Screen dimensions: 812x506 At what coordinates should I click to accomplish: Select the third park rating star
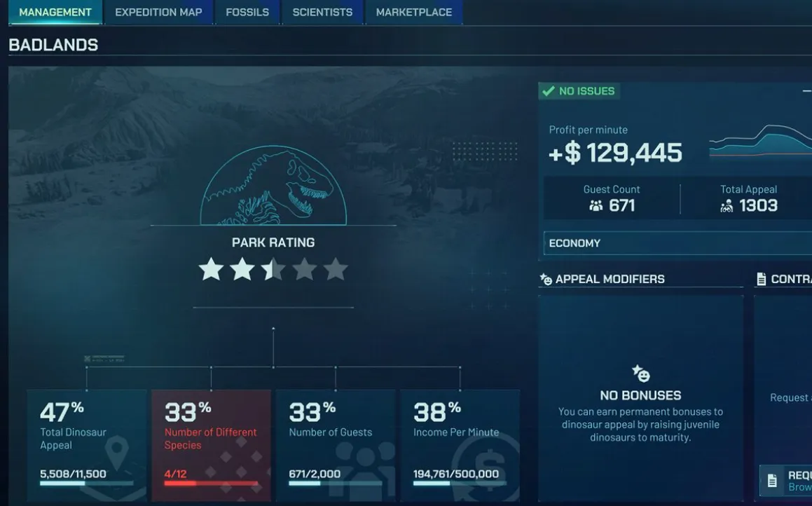(x=273, y=268)
